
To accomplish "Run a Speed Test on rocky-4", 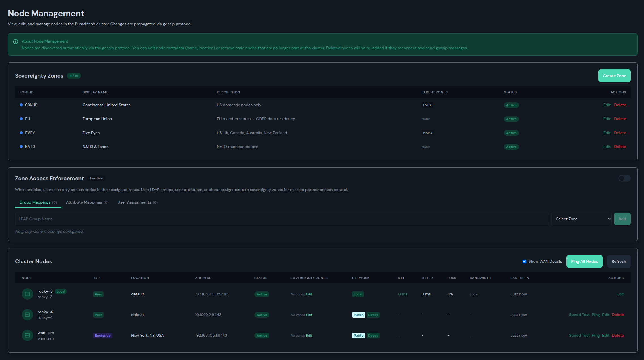I will coord(579,315).
